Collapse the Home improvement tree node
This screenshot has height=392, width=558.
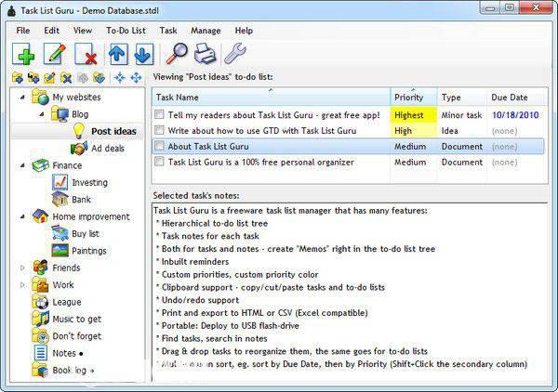point(22,216)
